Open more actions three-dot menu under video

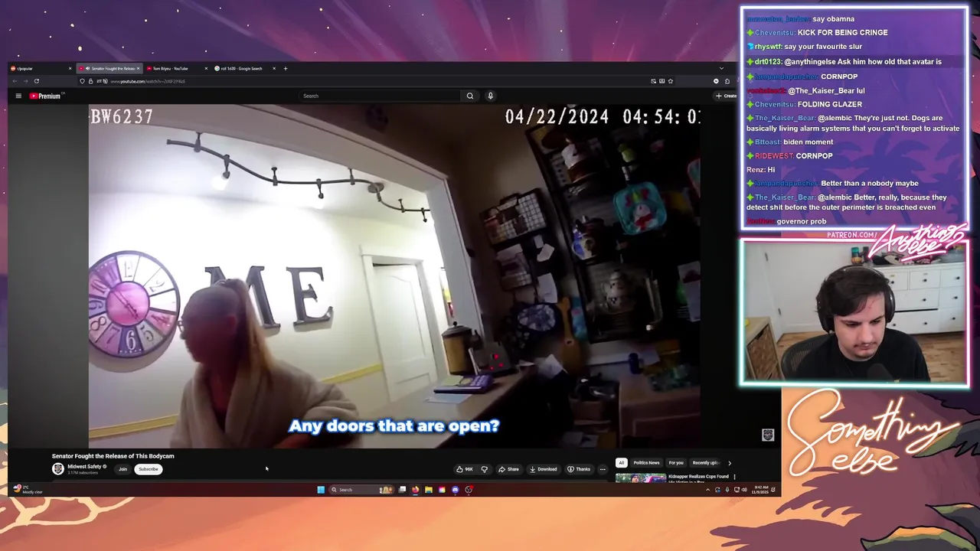603,469
